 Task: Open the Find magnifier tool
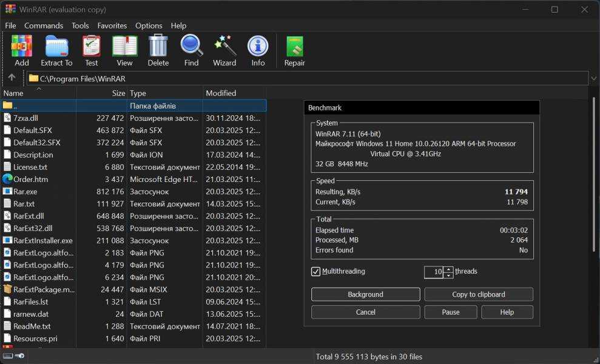191,46
